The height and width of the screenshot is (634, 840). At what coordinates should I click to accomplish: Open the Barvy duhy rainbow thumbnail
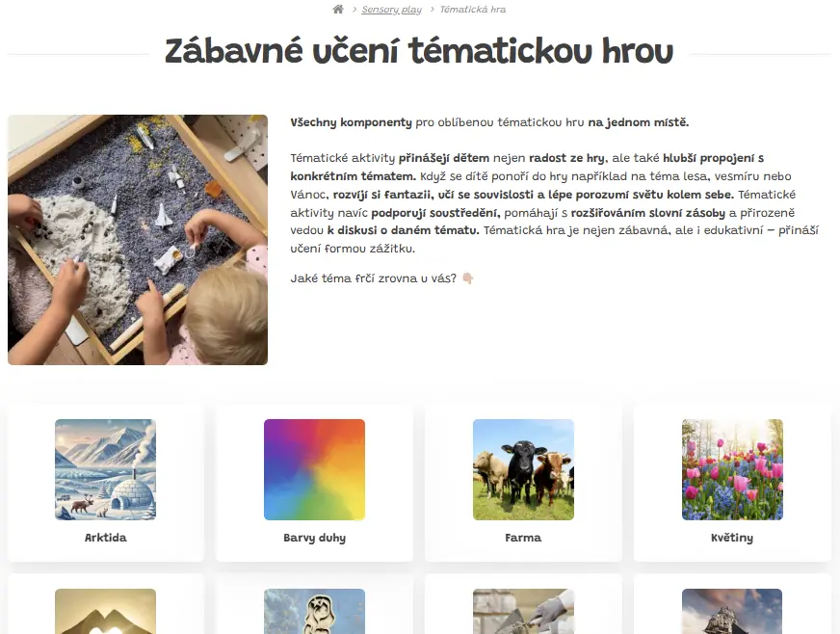(314, 469)
